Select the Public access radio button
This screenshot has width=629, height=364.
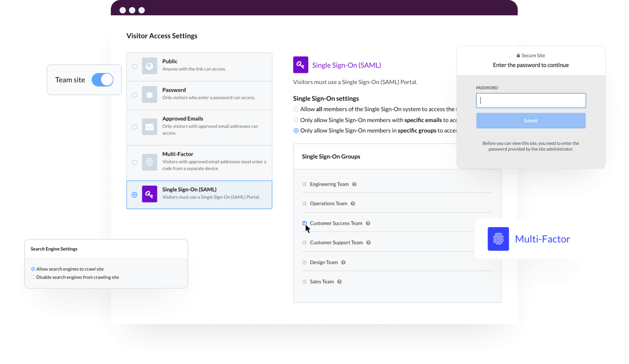point(135,67)
